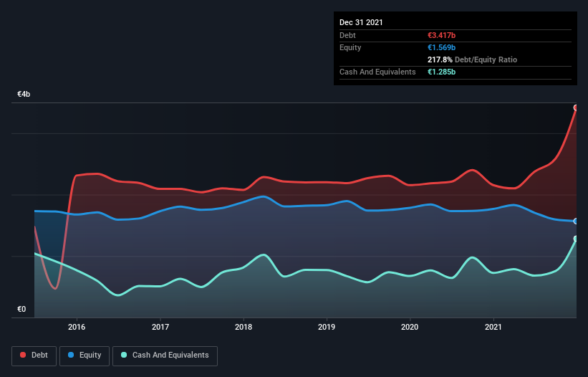
Task: Click the blue Equity data point marker
Action: pos(577,221)
